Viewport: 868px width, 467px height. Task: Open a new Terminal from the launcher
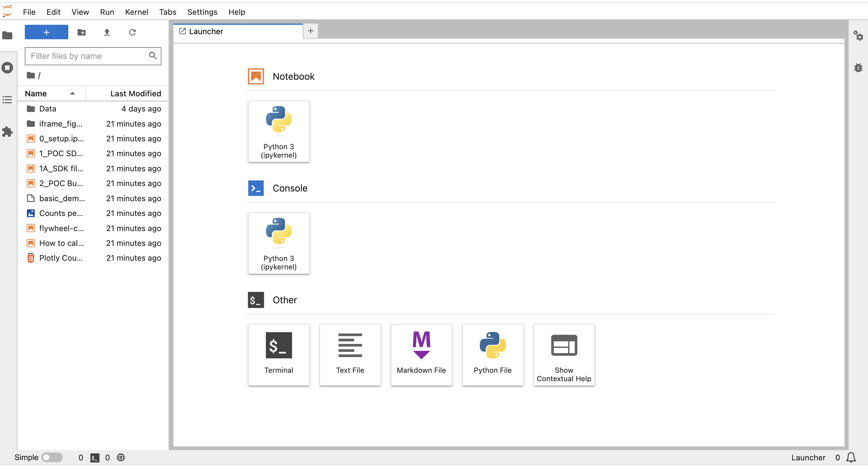click(279, 355)
